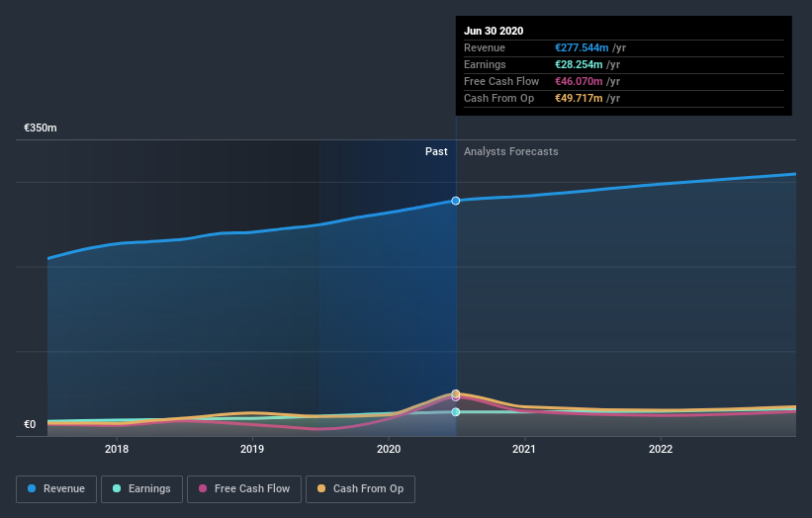Click the Jun 30 2020 tooltip date
Screen dimensions: 812x518
(x=494, y=31)
